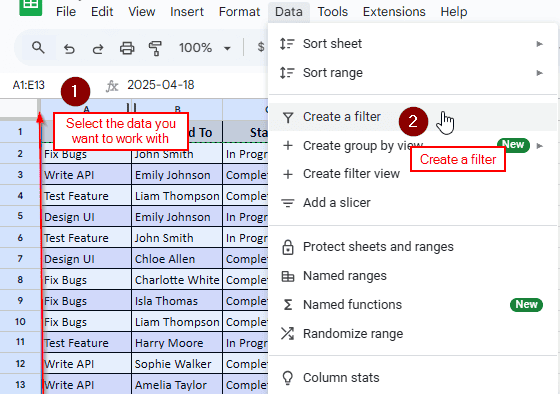Select row 7 header
The height and width of the screenshot is (394, 560).
(20, 259)
